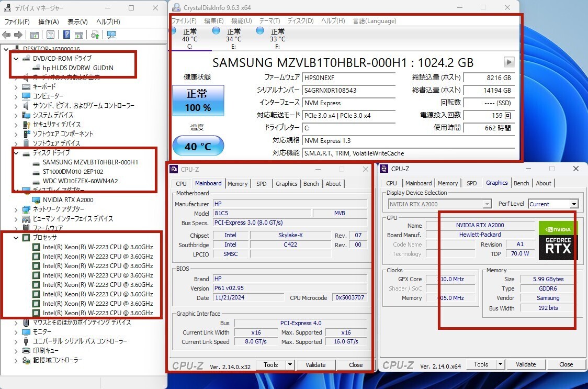Click the キーボード category icon

pos(26,87)
